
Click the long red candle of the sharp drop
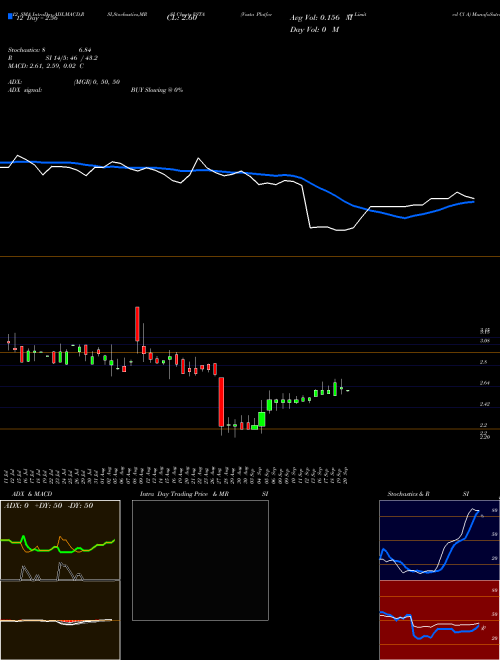click(221, 402)
